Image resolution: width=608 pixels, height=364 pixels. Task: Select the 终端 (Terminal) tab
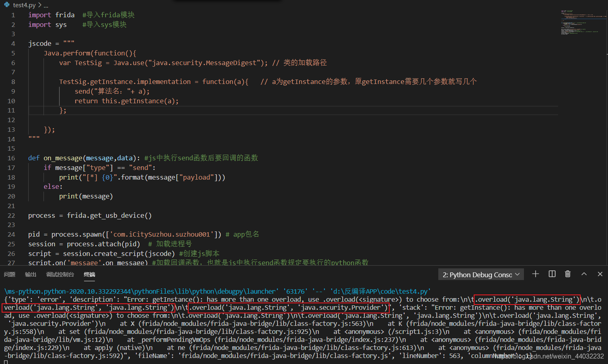pos(89,274)
